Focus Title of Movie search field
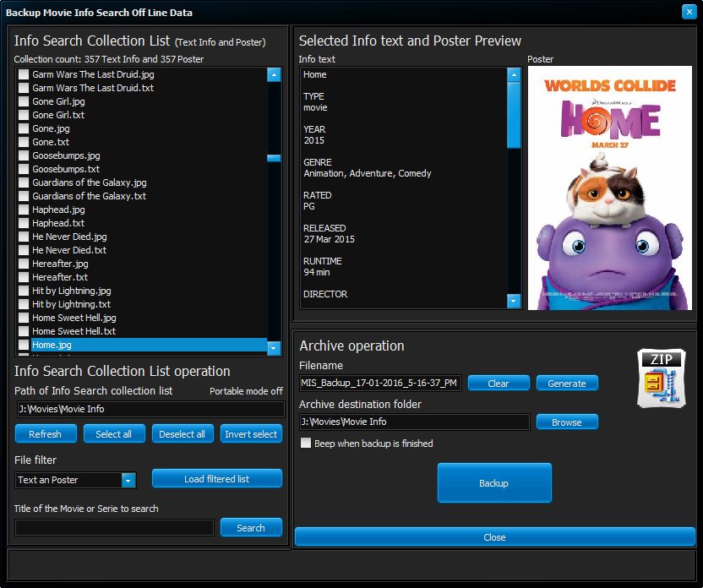Viewport: 703px width, 588px height. [x=114, y=527]
